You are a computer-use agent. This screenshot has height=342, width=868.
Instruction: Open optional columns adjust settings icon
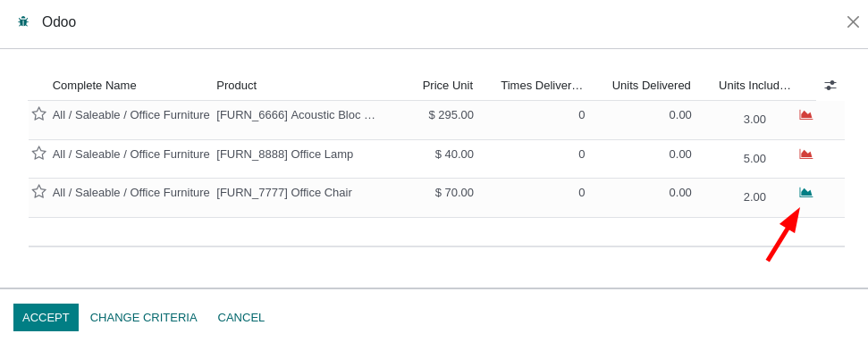click(x=830, y=85)
